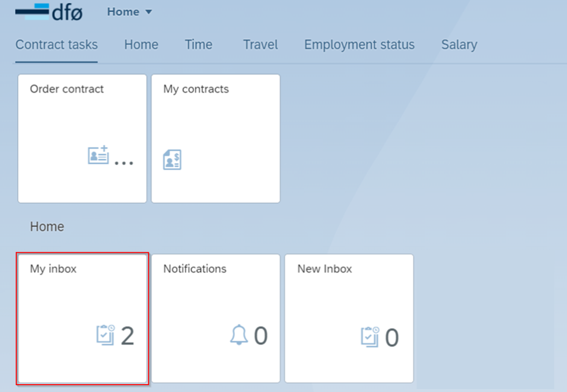Image resolution: width=567 pixels, height=392 pixels.
Task: Click the Notifications bell icon
Action: (239, 334)
